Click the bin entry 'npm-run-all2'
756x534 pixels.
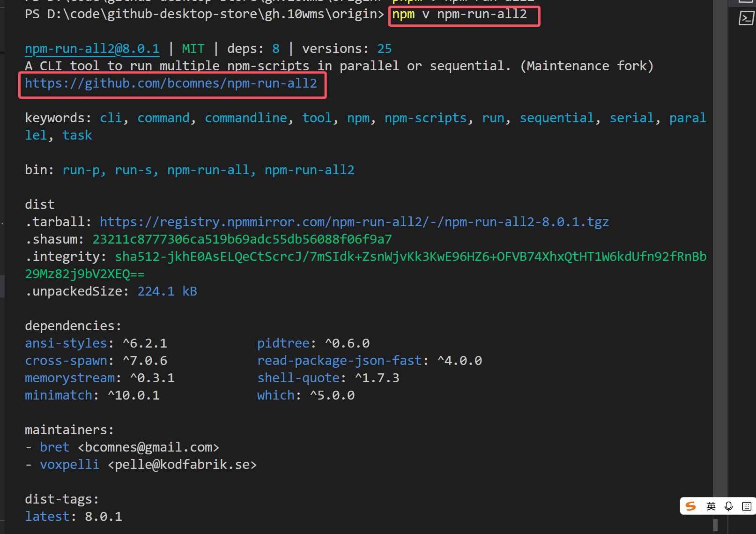pos(310,170)
